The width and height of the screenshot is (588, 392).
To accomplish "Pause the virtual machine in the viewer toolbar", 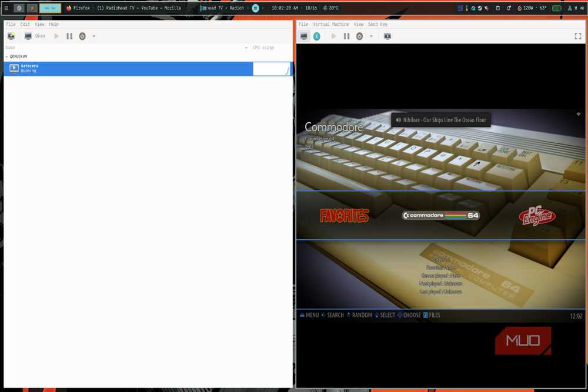I will point(346,36).
